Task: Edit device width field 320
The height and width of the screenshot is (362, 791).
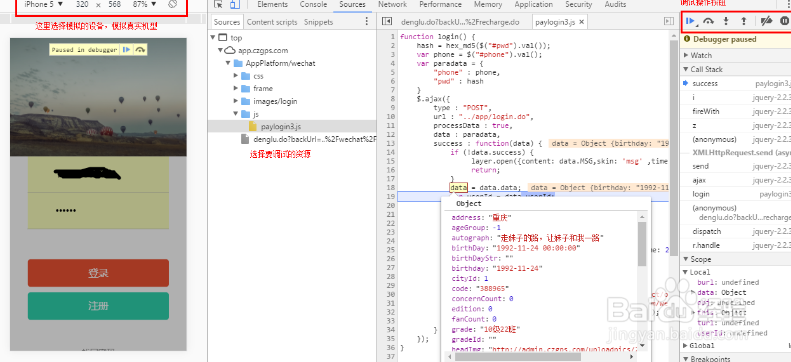Action: point(81,4)
